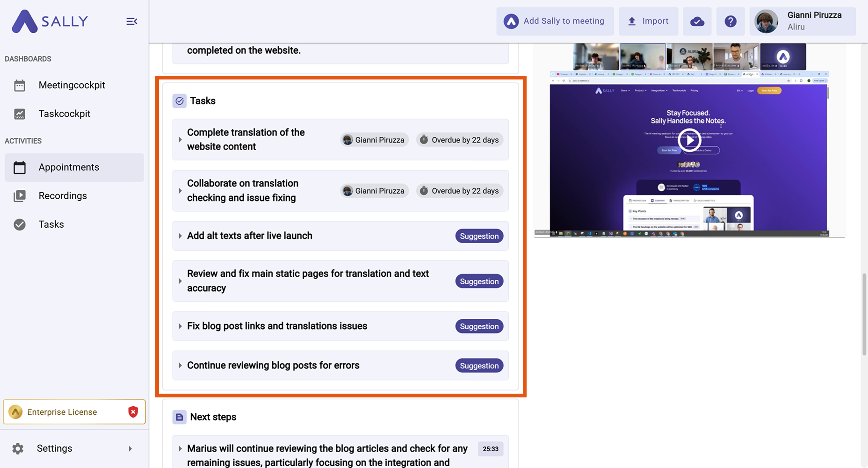Screen dimensions: 868x468
Task: Click Suggestion badge for Continue reviewing blog posts
Action: (479, 366)
